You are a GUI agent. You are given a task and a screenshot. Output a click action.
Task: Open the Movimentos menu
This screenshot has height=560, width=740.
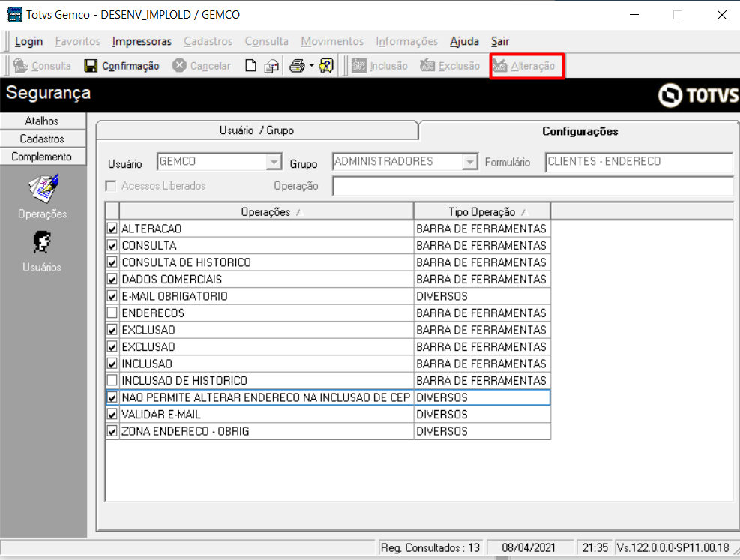coord(332,41)
